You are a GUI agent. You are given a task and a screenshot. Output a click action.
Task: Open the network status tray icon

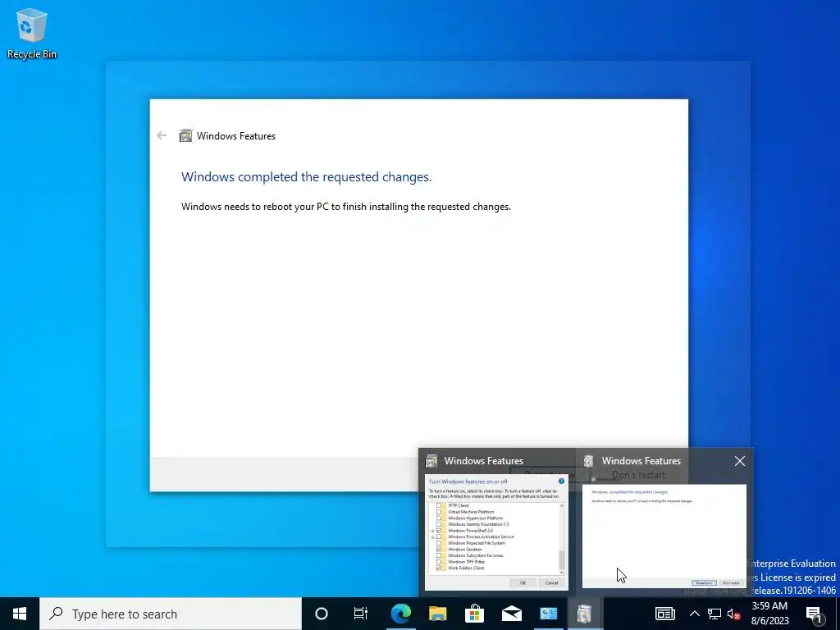click(x=714, y=614)
